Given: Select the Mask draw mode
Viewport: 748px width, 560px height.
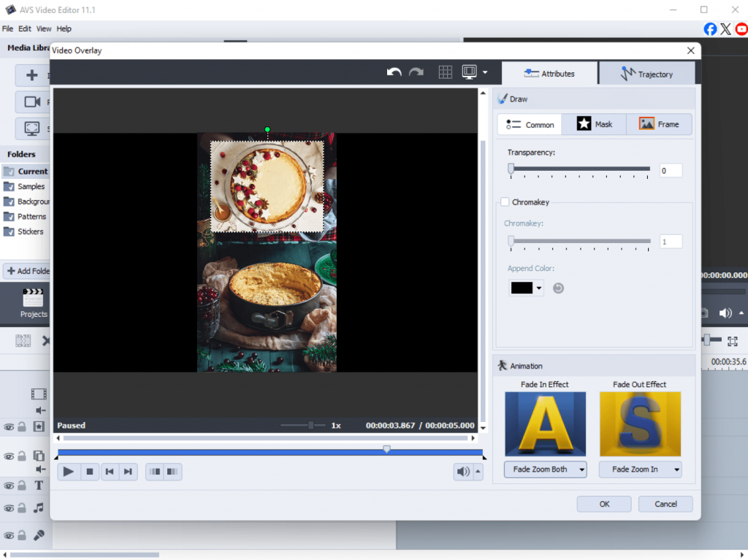Looking at the screenshot, I should point(595,124).
